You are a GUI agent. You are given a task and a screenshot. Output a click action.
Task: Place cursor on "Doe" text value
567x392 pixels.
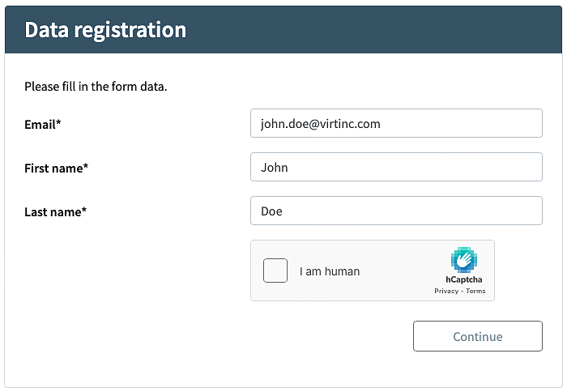[271, 211]
